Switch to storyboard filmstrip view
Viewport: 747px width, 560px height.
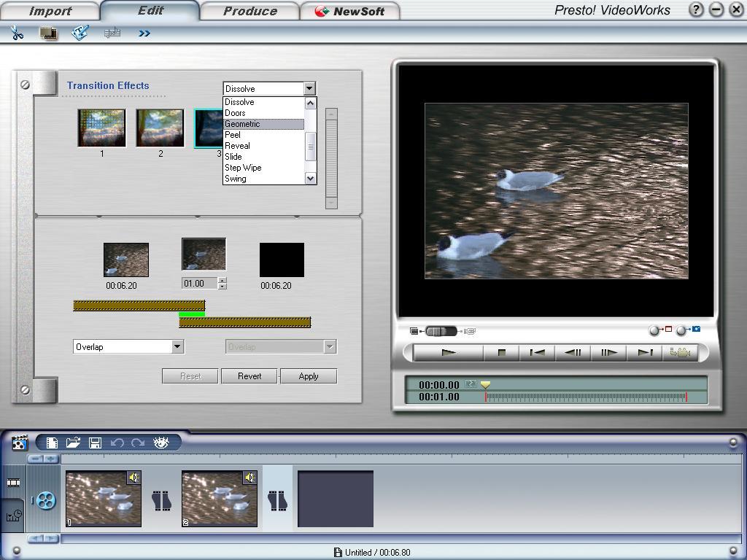coord(13,483)
